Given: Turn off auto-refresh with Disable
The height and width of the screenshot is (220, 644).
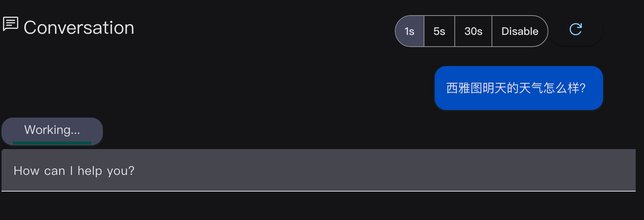Looking at the screenshot, I should coord(520,31).
